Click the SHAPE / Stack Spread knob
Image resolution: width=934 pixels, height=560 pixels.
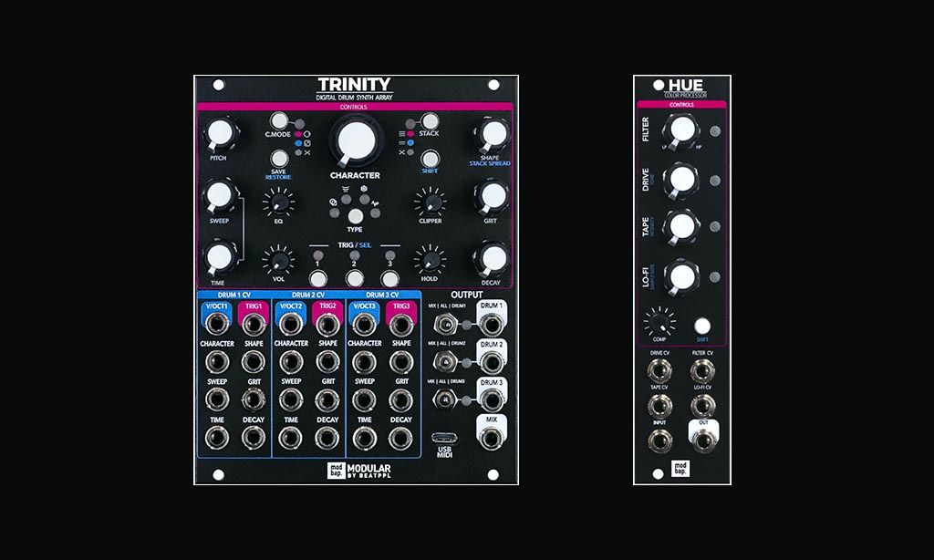coord(493,134)
